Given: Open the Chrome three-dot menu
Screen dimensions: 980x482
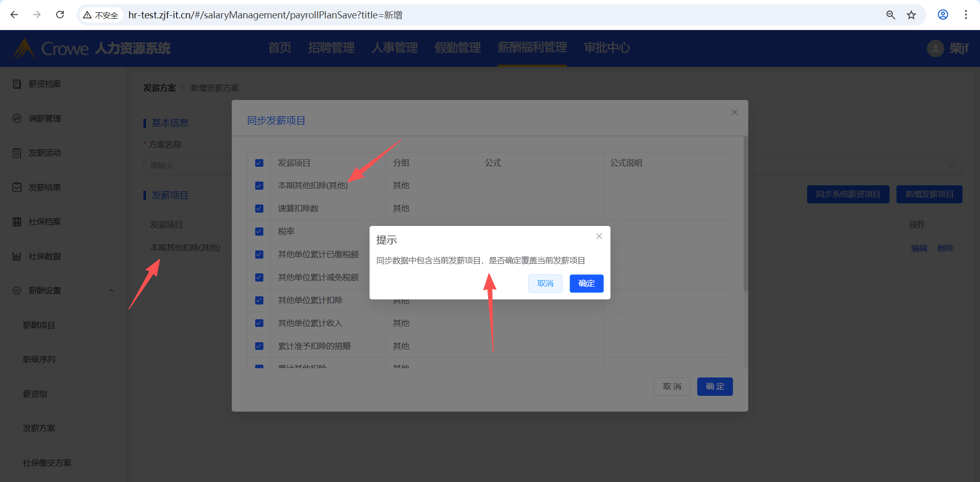Looking at the screenshot, I should [x=966, y=15].
